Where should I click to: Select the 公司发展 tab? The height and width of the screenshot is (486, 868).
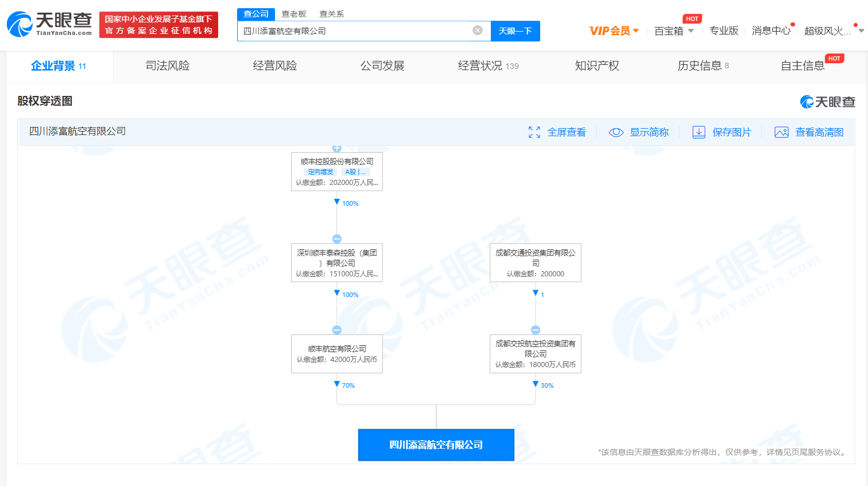click(x=382, y=66)
